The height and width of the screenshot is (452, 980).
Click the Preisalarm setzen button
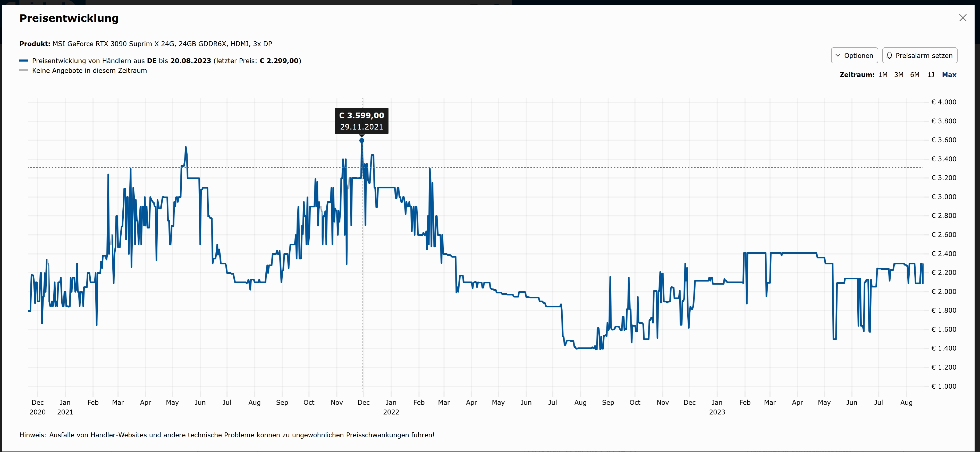pos(919,56)
